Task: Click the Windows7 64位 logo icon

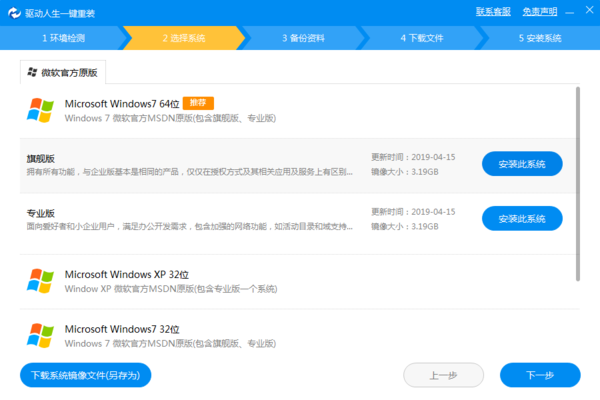Action: (x=41, y=110)
